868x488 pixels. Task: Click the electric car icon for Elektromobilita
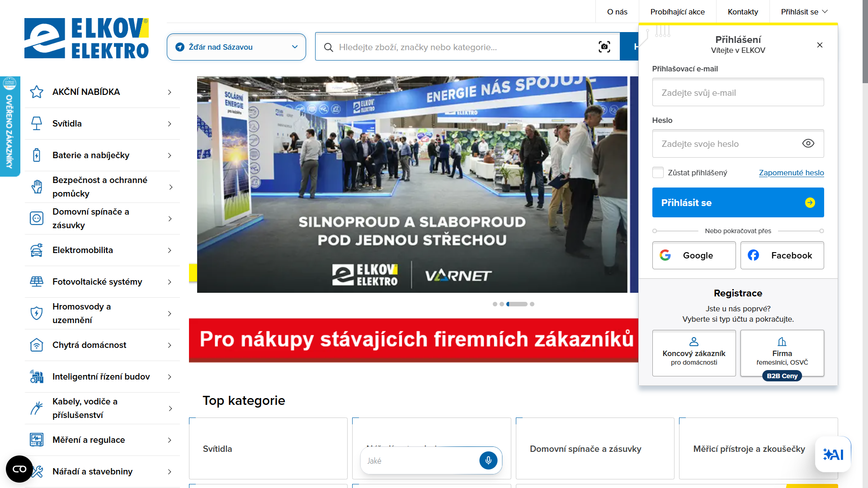point(37,250)
